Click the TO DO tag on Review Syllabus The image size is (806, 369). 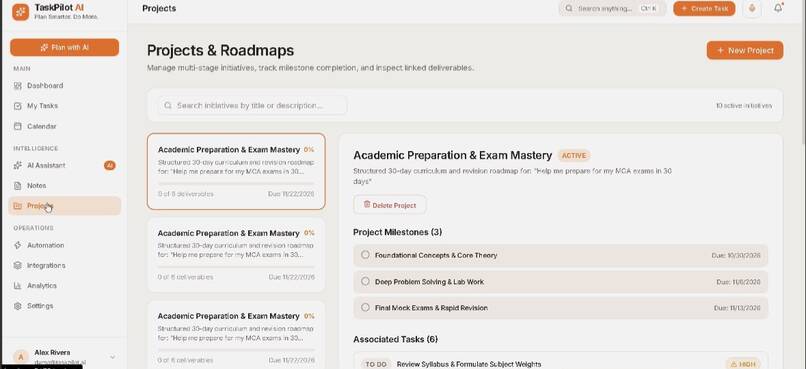click(375, 364)
